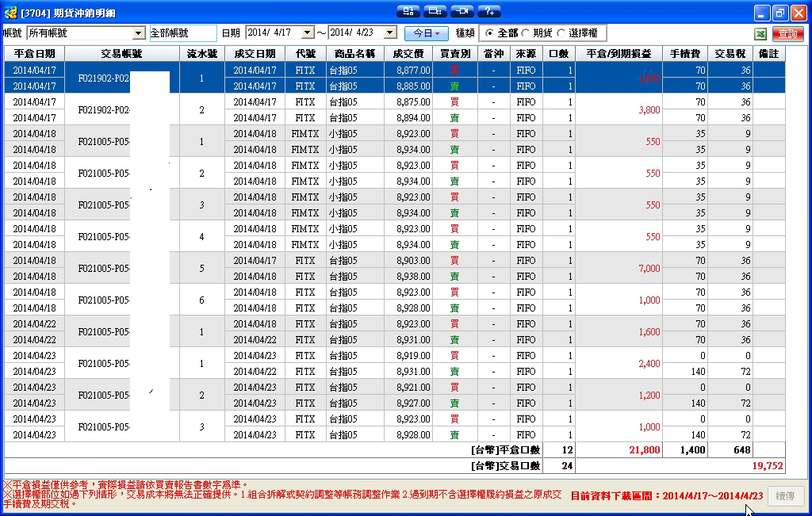Select the 全部 radio button
Viewport: 812px width, 516px height.
(x=489, y=33)
